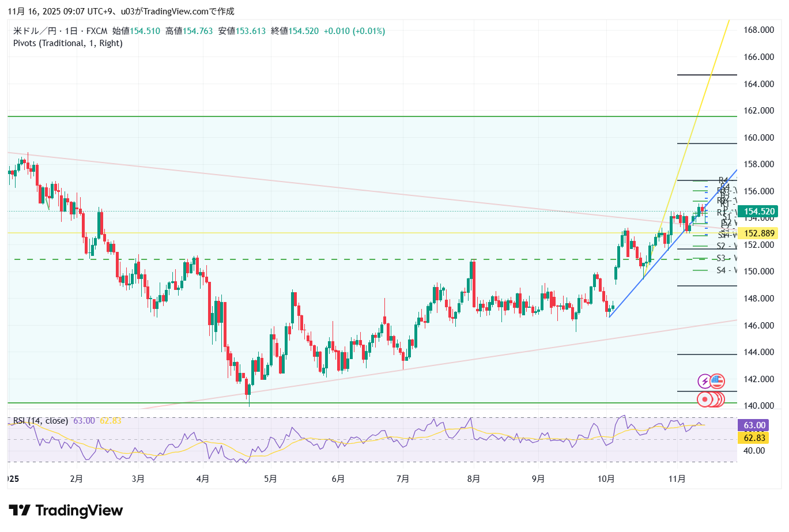789x532 pixels.
Task: Click the 終値 154.520 close value in header
Action: [x=295, y=31]
